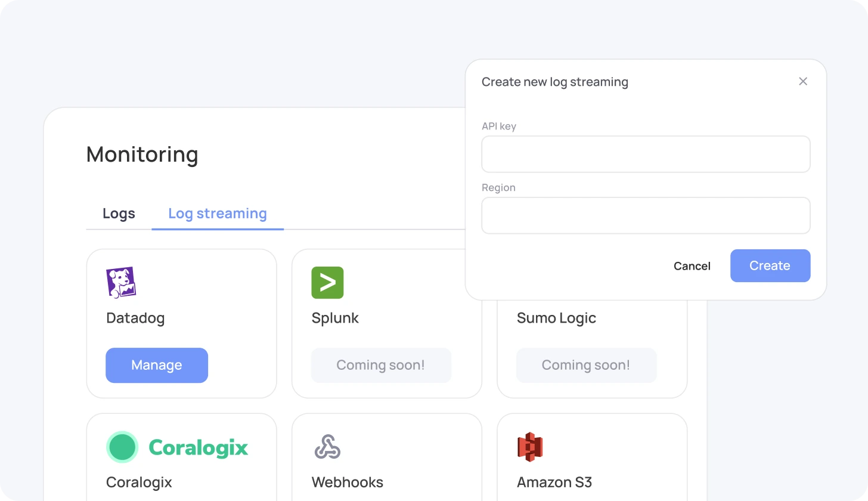Click Splunk's Coming soon button
Viewport: 868px width, 501px height.
[381, 365]
